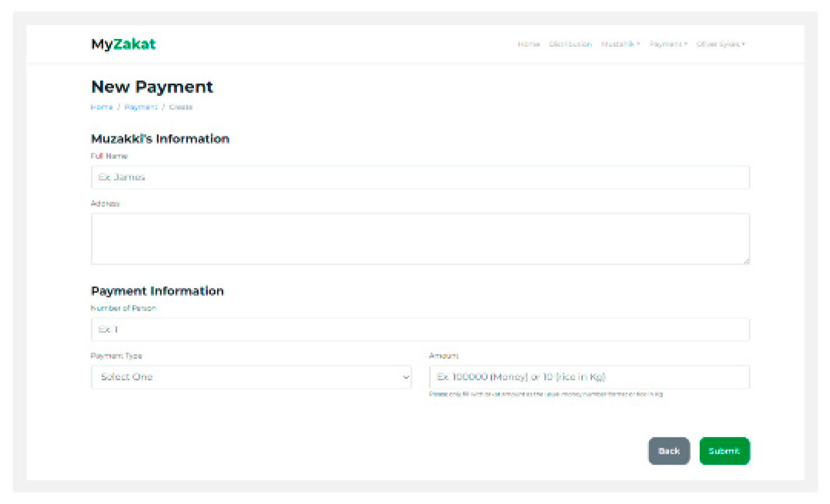Click the New Payment page heading
The width and height of the screenshot is (830, 504).
(x=152, y=87)
